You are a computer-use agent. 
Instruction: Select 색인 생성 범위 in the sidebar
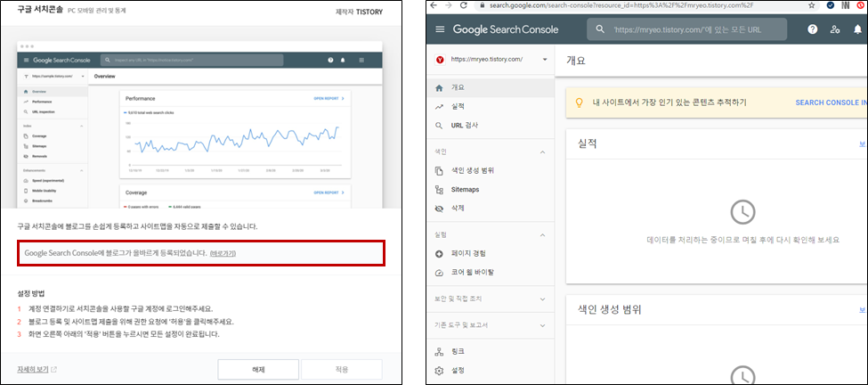[490, 170]
